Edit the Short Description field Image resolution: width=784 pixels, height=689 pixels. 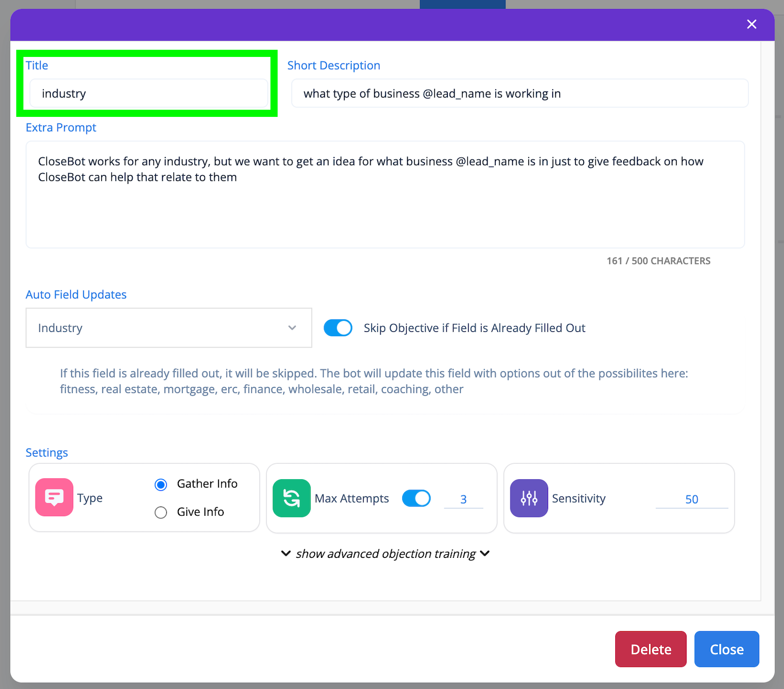(520, 93)
